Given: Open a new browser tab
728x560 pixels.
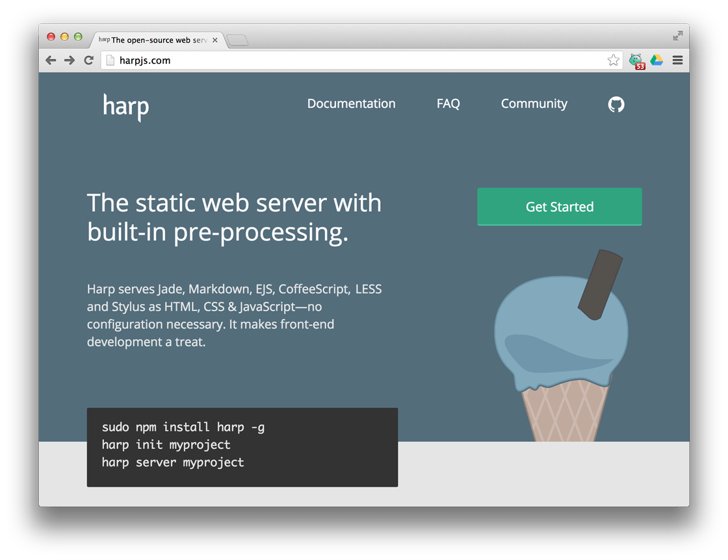Looking at the screenshot, I should coord(238,41).
